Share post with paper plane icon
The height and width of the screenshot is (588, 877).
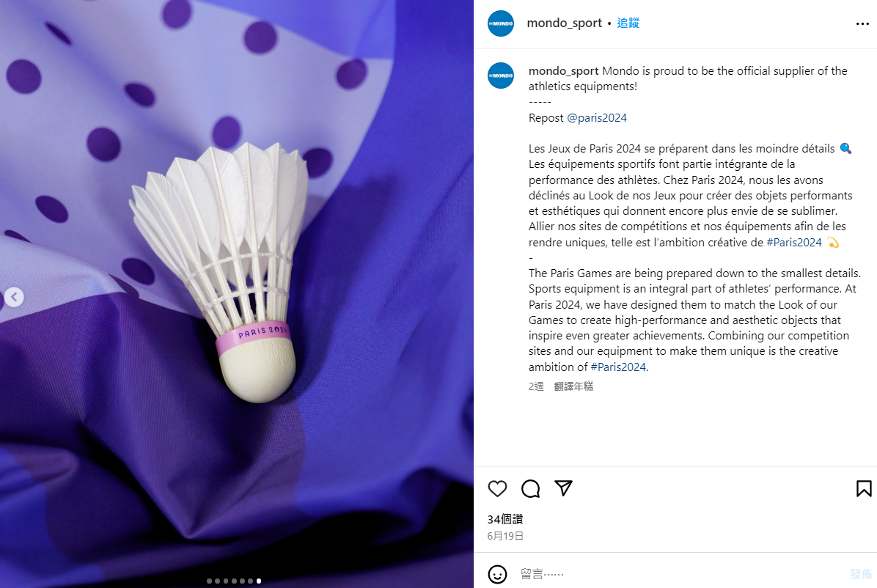click(x=563, y=488)
